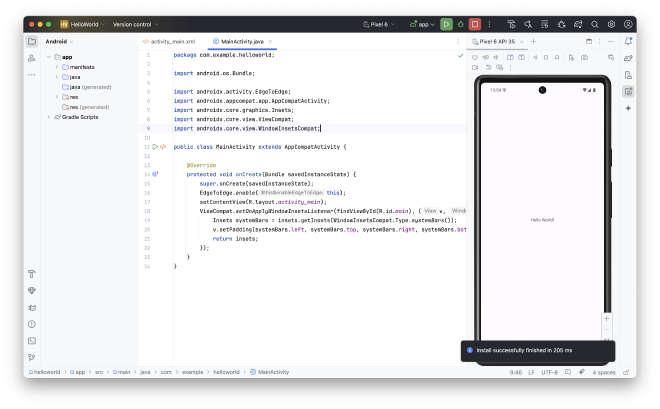
Task: Select the Running Devices sidebar icon
Action: coord(628,91)
